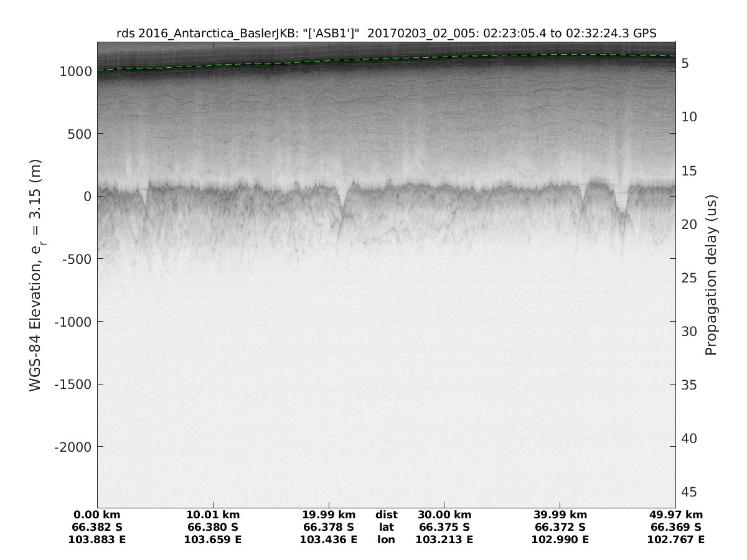Viewport: 747px width, 560px height.
Task: Click the 10.01 km distance label
Action: (x=213, y=515)
